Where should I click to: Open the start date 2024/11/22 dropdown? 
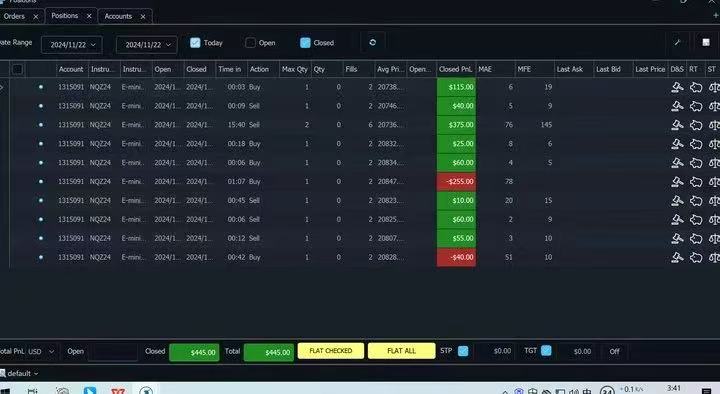(x=72, y=45)
